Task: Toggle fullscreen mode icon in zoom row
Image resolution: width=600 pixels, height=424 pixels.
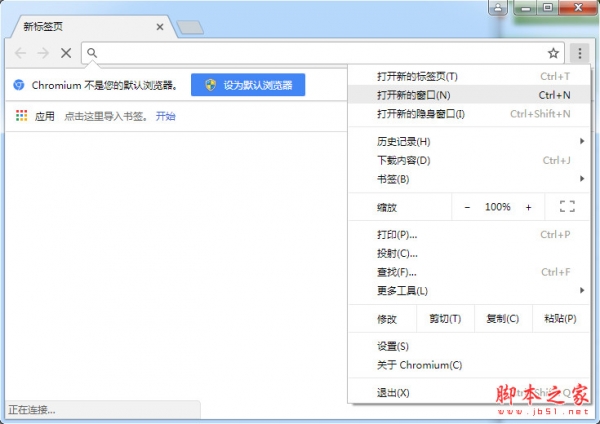Action: pos(567,207)
